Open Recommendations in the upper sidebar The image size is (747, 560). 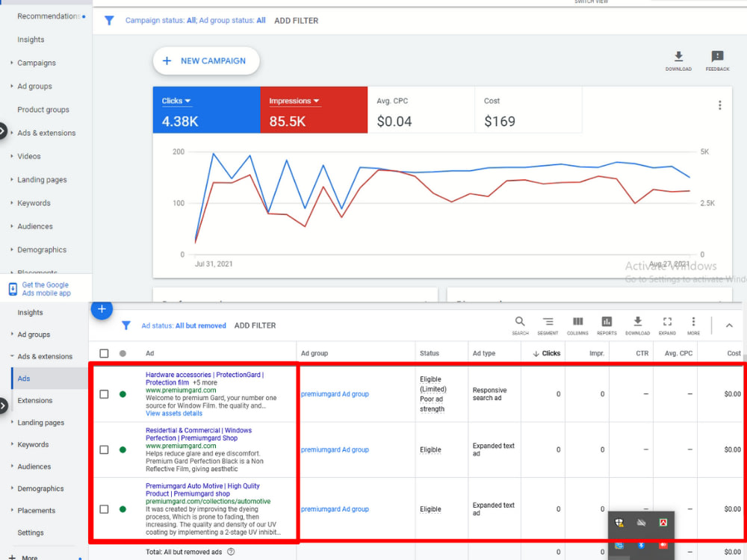click(48, 16)
